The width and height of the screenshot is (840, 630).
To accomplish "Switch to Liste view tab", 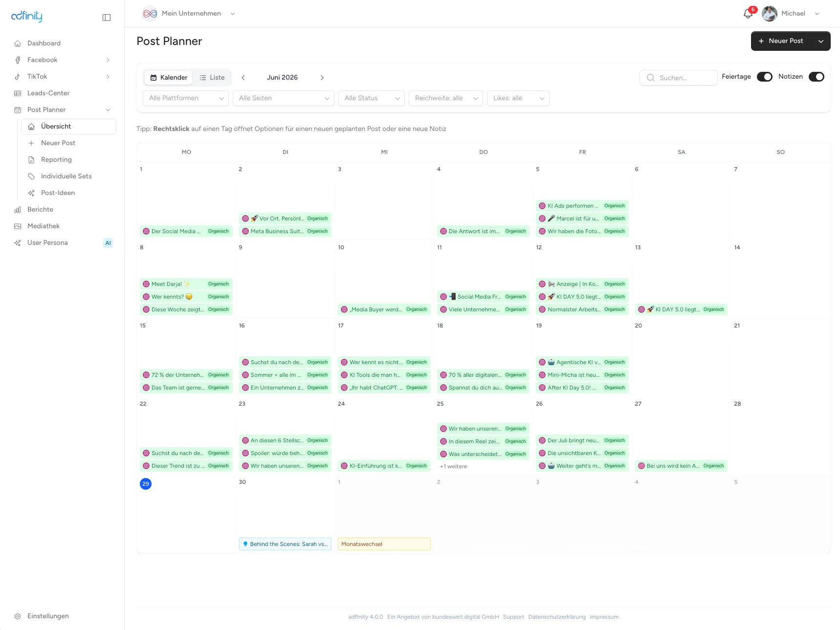I will tap(212, 78).
